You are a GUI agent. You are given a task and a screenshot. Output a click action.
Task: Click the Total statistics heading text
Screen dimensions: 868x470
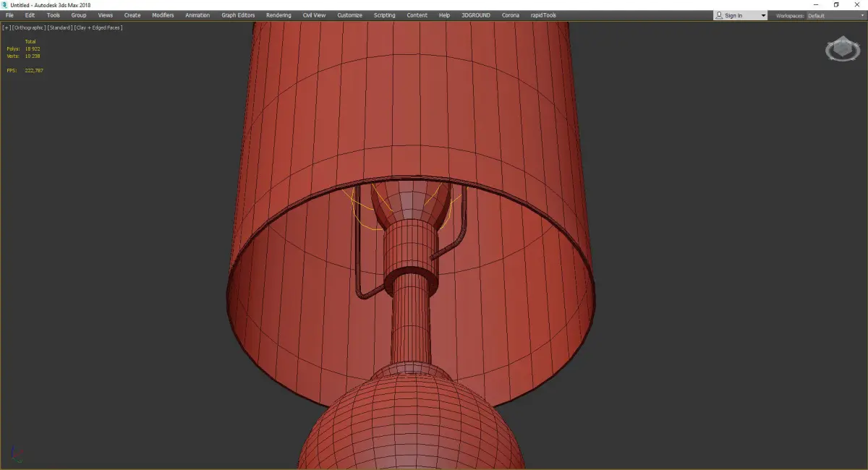[30, 41]
